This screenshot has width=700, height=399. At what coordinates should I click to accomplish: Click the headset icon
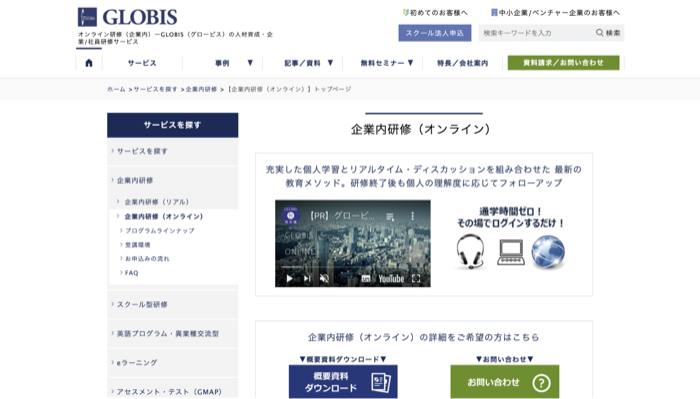click(471, 251)
